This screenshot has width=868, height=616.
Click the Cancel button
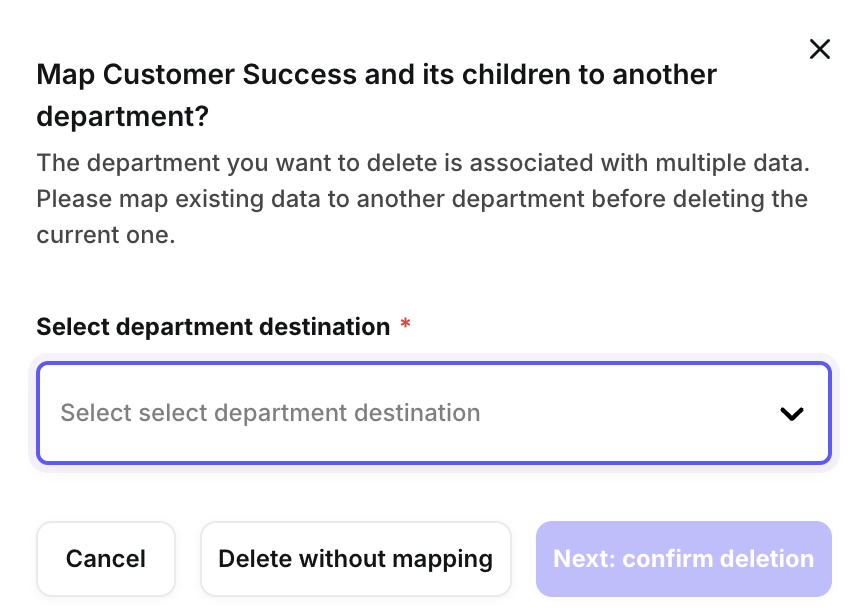[106, 559]
